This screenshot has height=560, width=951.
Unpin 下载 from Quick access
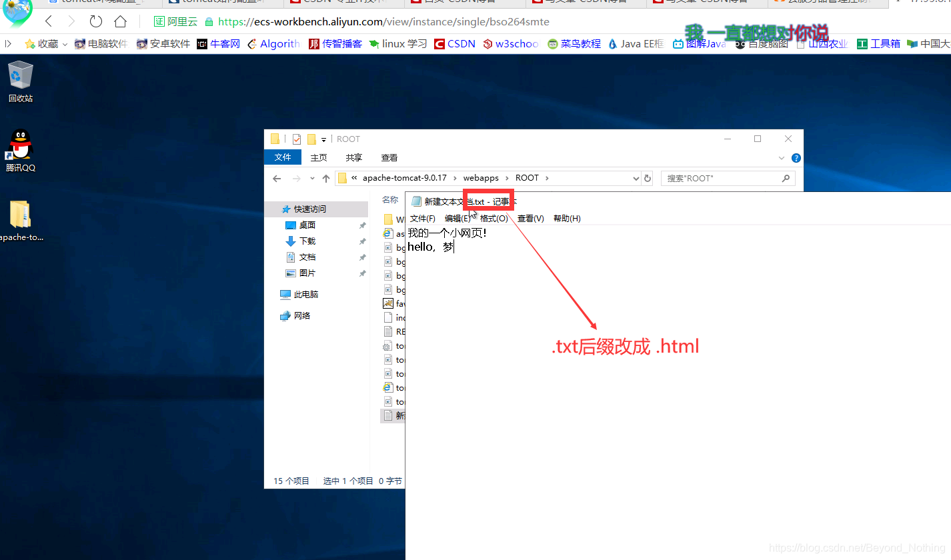pos(362,241)
